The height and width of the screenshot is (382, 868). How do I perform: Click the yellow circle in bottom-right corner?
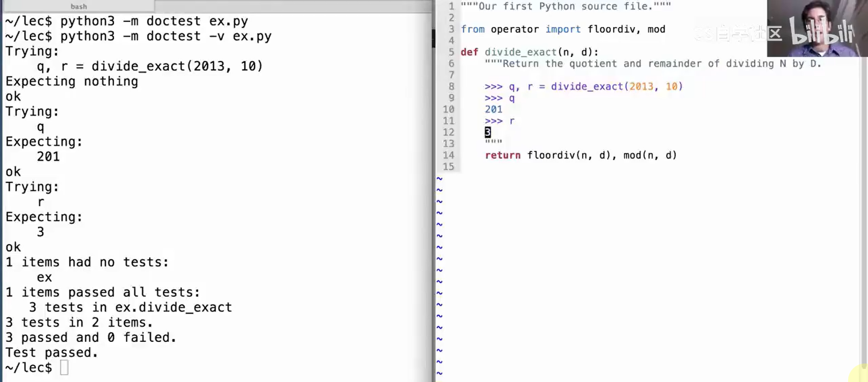(x=859, y=374)
